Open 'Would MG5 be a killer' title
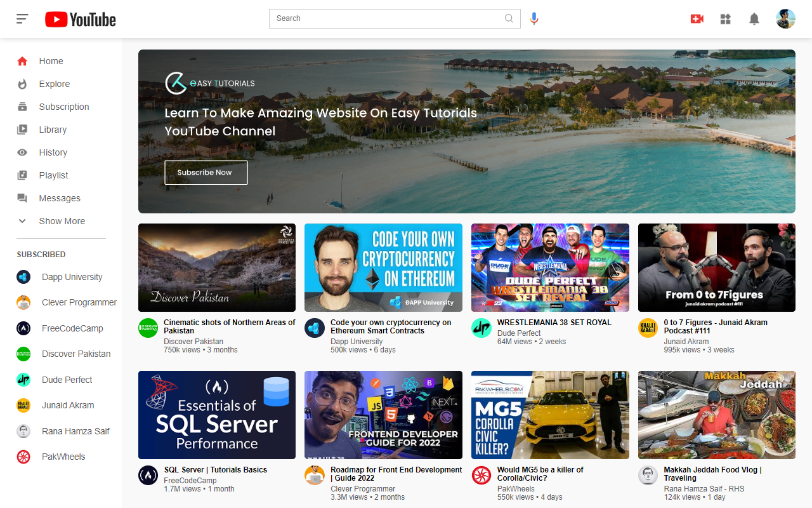Screen dimensions: 812x508 pos(540,474)
